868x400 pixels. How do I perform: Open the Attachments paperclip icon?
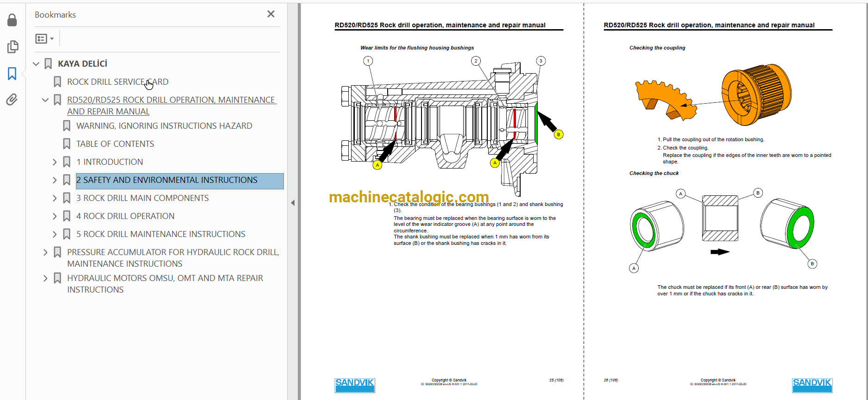tap(12, 100)
